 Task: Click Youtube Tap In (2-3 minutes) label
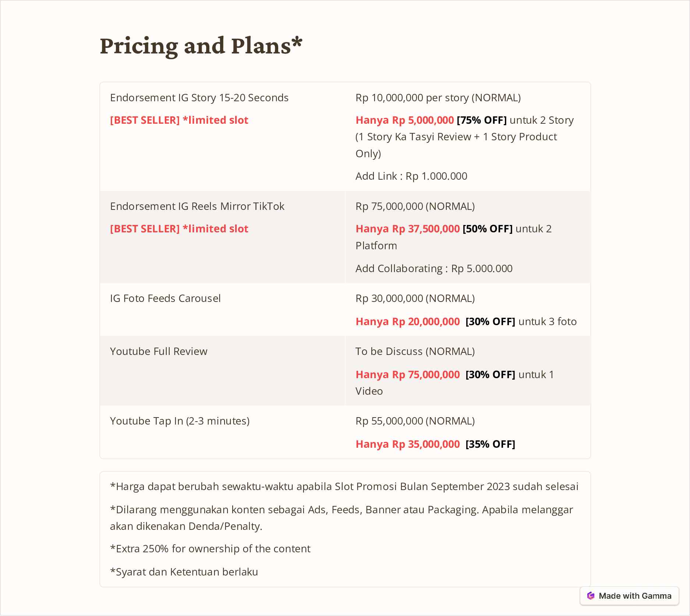tap(180, 421)
